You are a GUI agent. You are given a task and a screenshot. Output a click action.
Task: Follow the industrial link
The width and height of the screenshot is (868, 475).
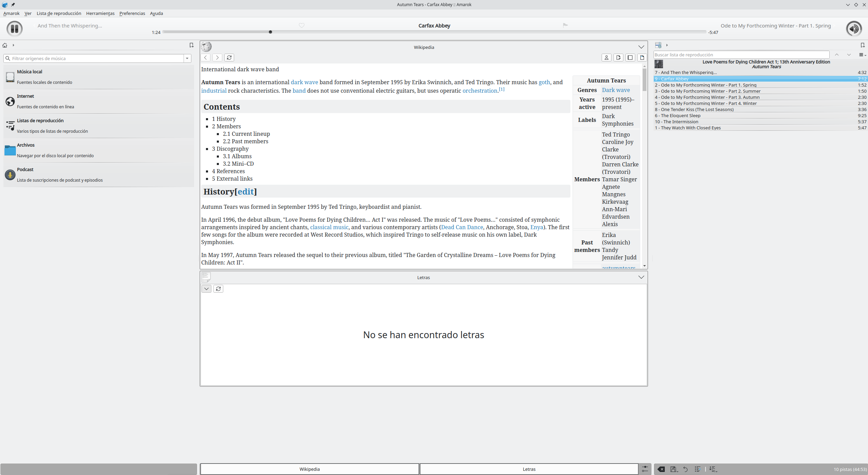point(214,91)
